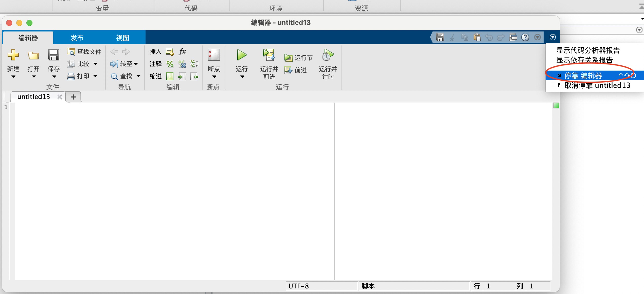This screenshot has height=294, width=644.
Task: Click the green Run arrow icon
Action: pos(242,55)
